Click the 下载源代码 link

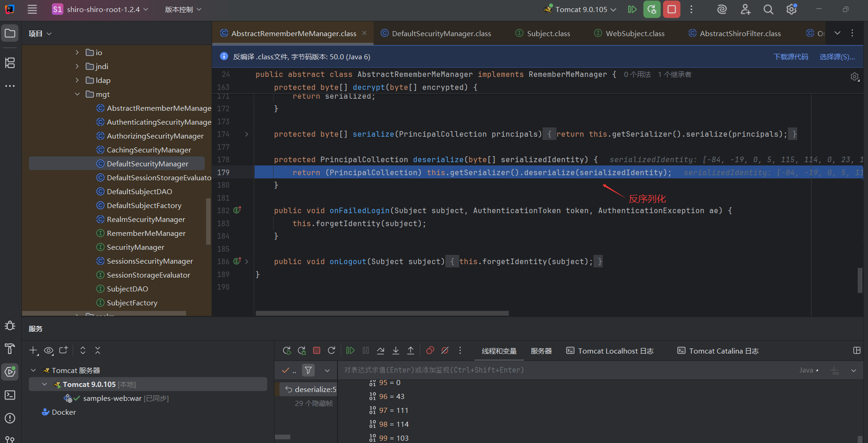click(x=791, y=57)
